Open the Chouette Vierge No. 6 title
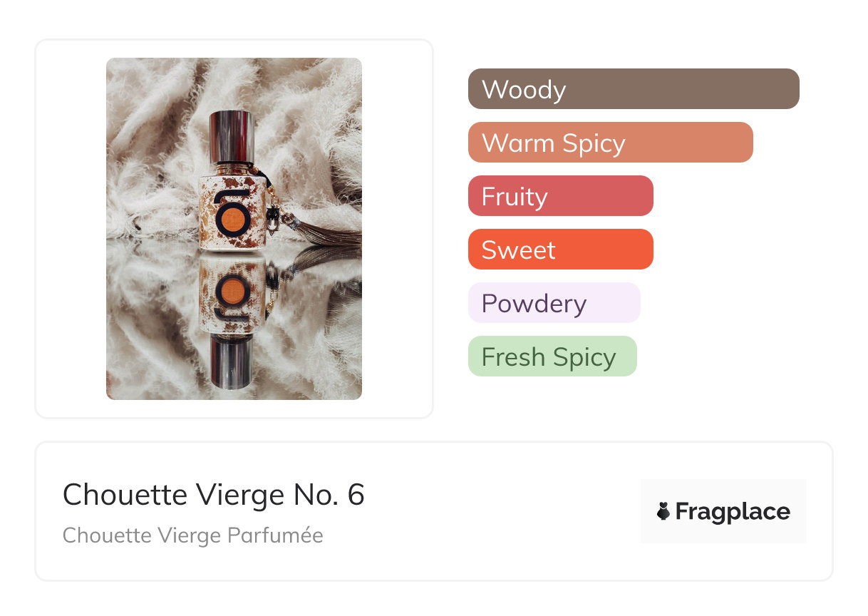 (x=214, y=494)
